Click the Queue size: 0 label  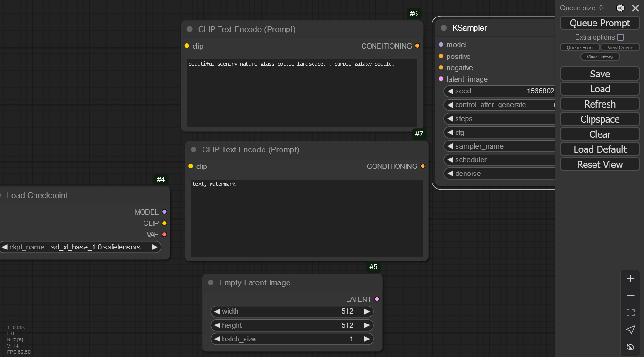581,8
